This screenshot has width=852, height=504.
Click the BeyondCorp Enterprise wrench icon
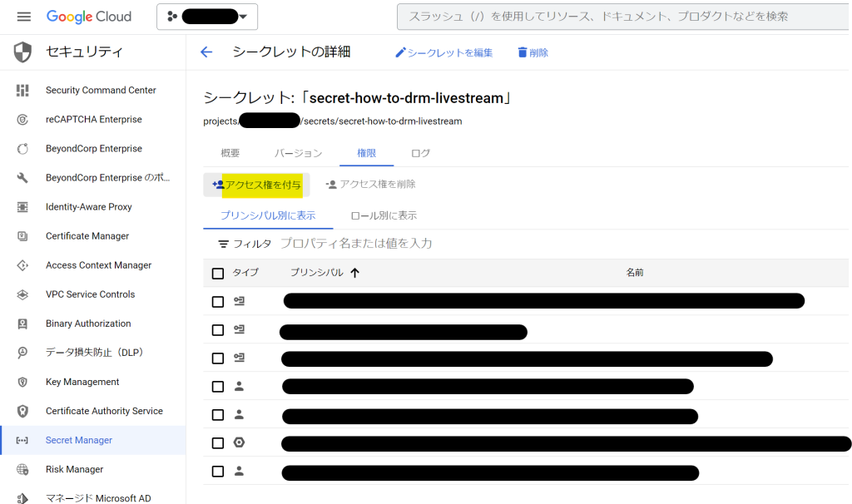coord(22,178)
